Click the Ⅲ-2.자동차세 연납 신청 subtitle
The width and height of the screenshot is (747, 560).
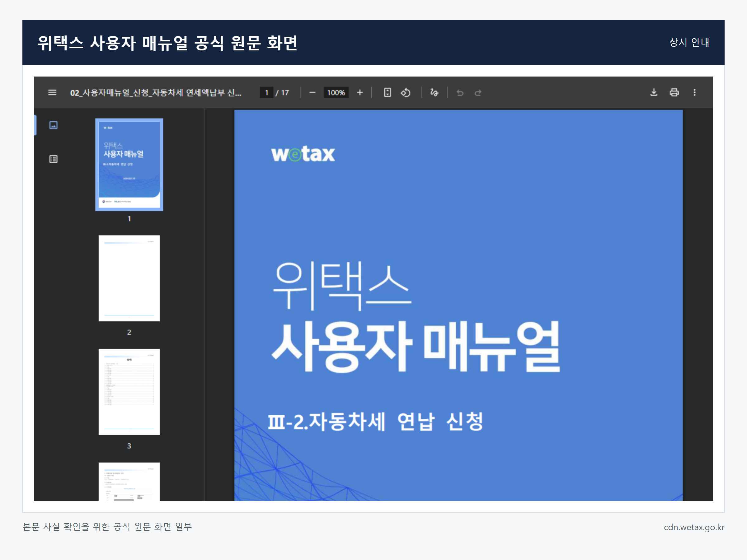click(x=375, y=422)
